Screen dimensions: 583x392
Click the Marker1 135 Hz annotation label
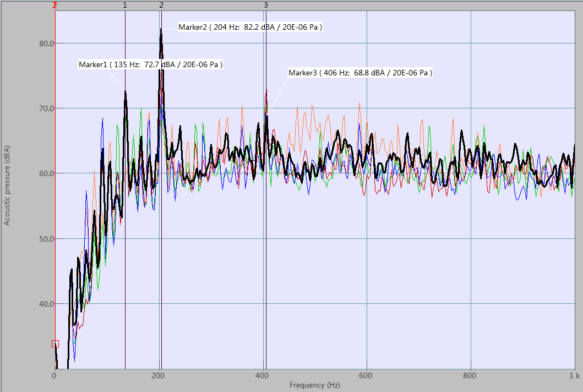(x=150, y=64)
